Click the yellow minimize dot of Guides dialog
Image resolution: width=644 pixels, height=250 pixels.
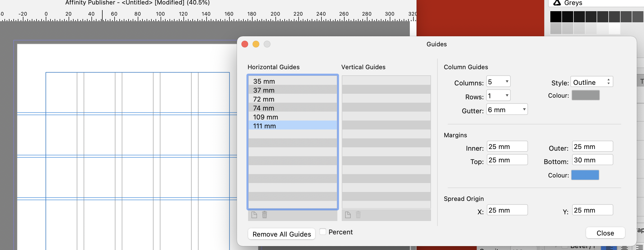(256, 44)
